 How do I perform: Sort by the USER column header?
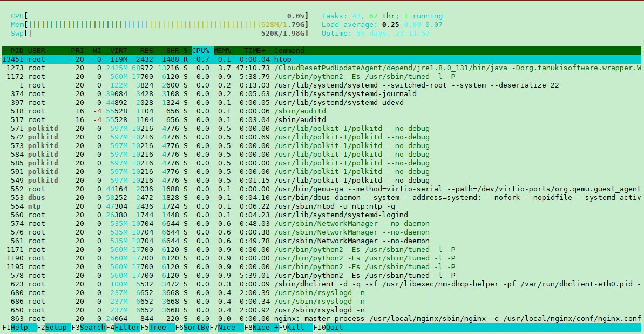37,51
